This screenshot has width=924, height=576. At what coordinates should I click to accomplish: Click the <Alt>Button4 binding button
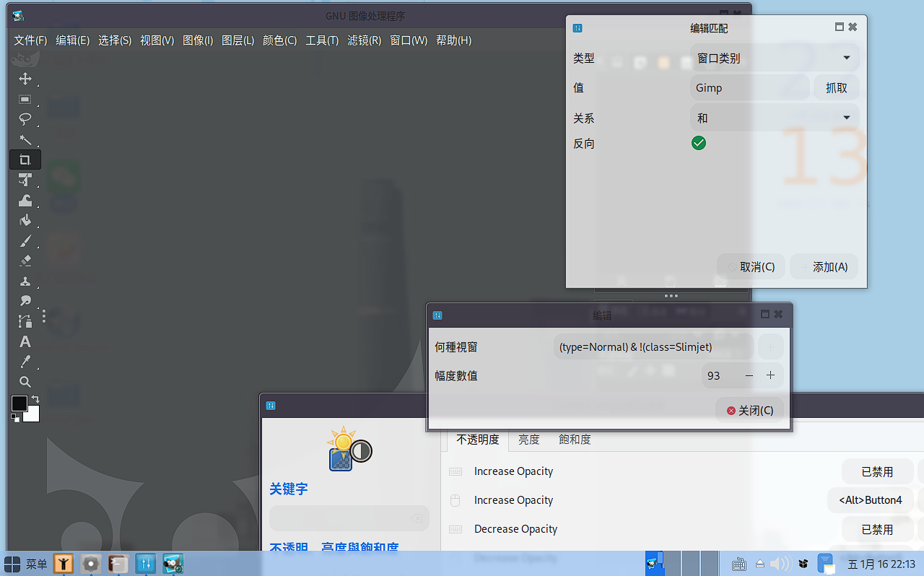pos(870,499)
